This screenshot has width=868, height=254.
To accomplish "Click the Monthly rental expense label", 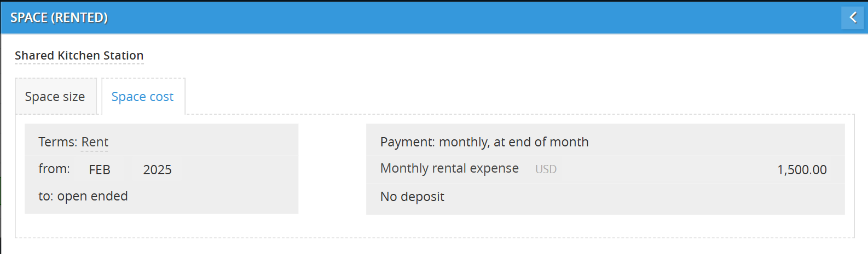I will point(449,168).
